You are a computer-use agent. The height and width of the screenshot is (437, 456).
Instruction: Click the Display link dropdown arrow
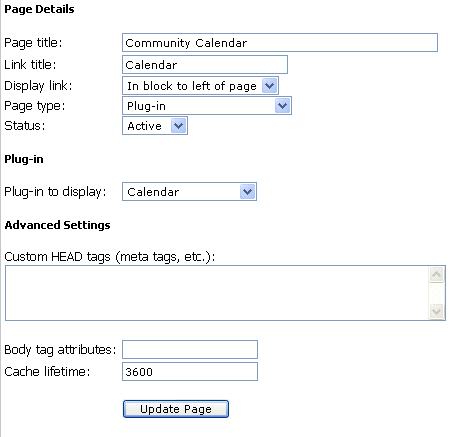click(x=269, y=86)
